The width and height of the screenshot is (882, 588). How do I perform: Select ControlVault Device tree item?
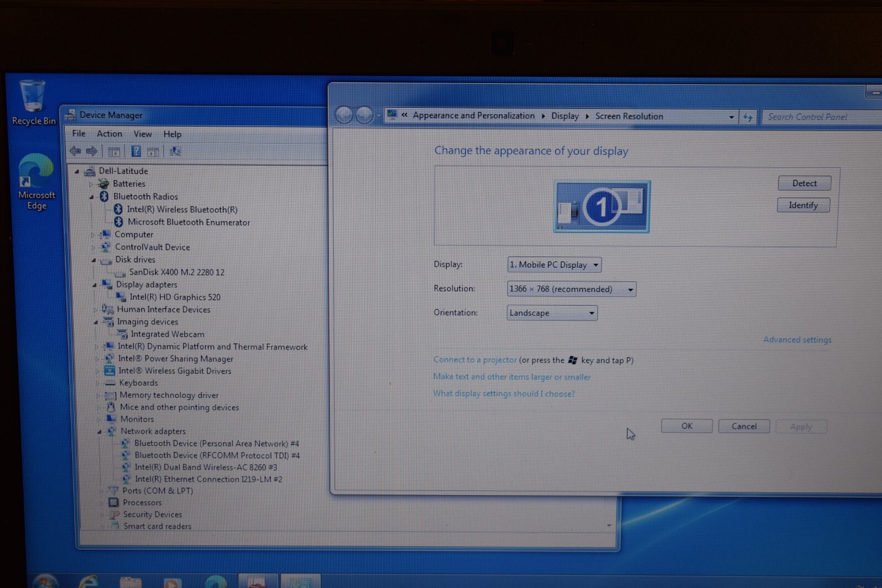(x=152, y=247)
